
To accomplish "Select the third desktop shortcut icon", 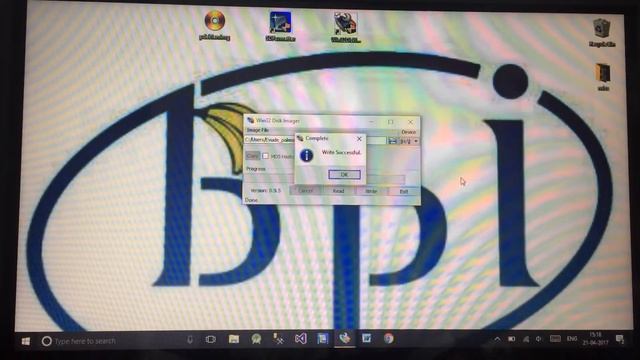I will (x=345, y=27).
